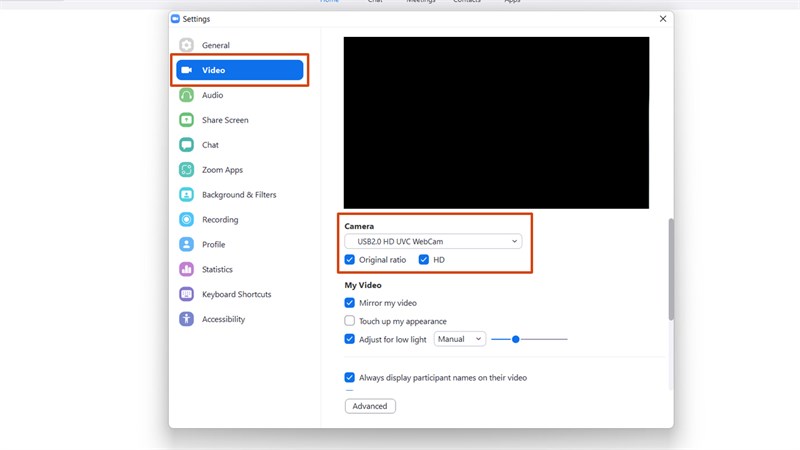Open the Audio headphones icon
The image size is (800, 450).
point(186,95)
